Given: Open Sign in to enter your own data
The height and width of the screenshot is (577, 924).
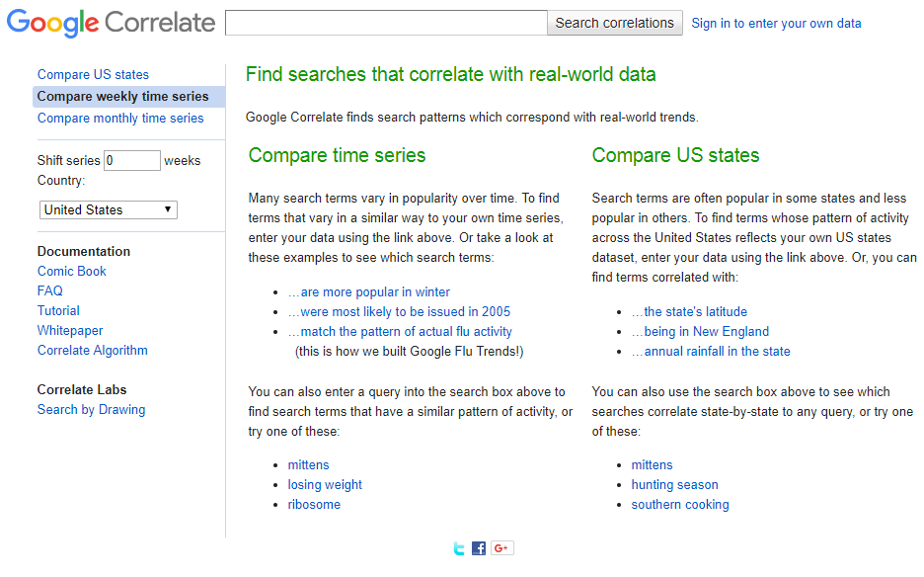Looking at the screenshot, I should tap(776, 23).
